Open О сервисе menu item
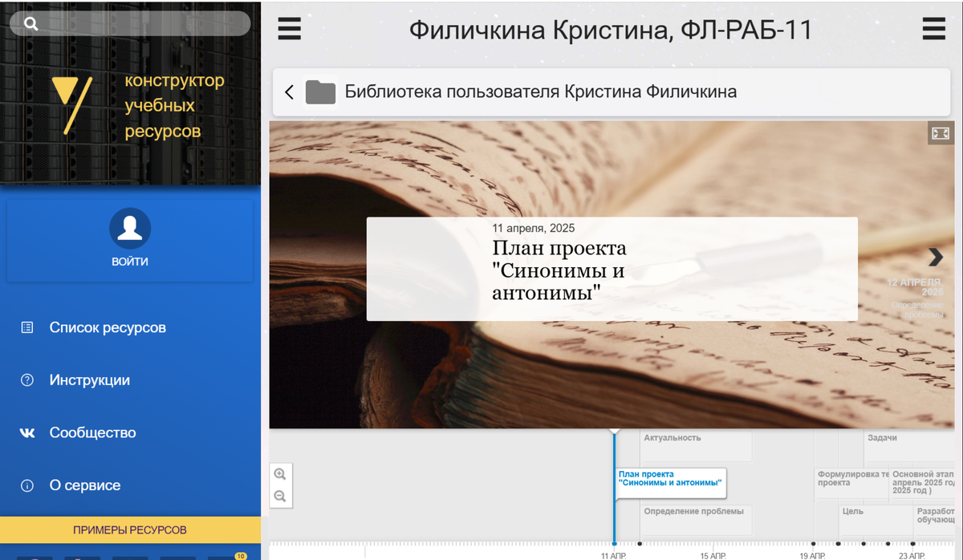This screenshot has height=560, width=963. [85, 485]
